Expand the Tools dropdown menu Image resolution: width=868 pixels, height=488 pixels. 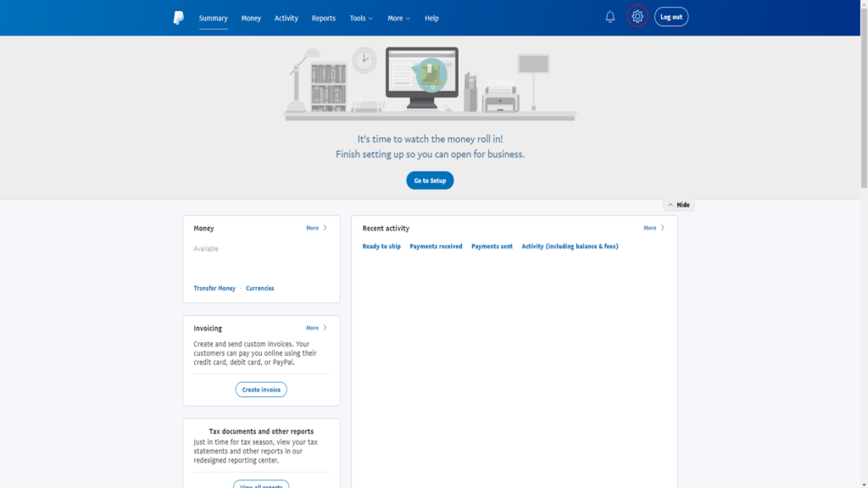click(361, 18)
